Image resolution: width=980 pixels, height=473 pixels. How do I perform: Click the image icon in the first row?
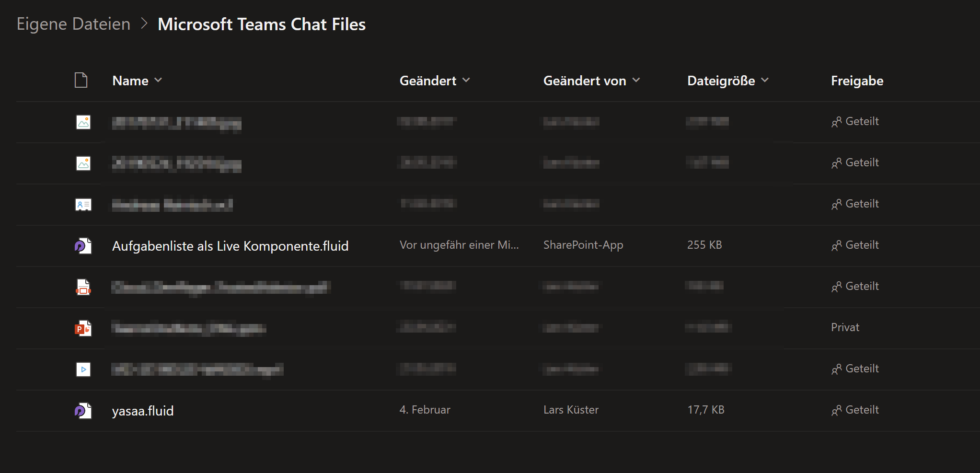[x=83, y=122]
